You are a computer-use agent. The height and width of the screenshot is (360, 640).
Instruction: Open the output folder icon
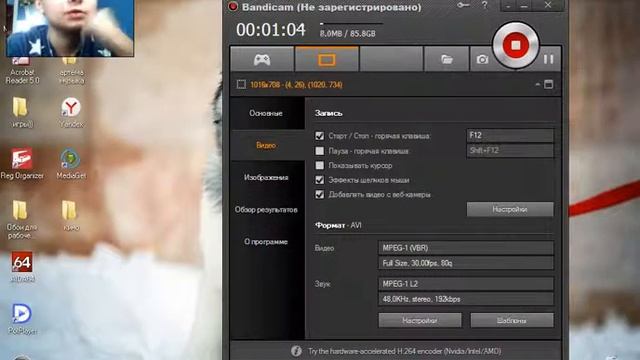coord(447,60)
